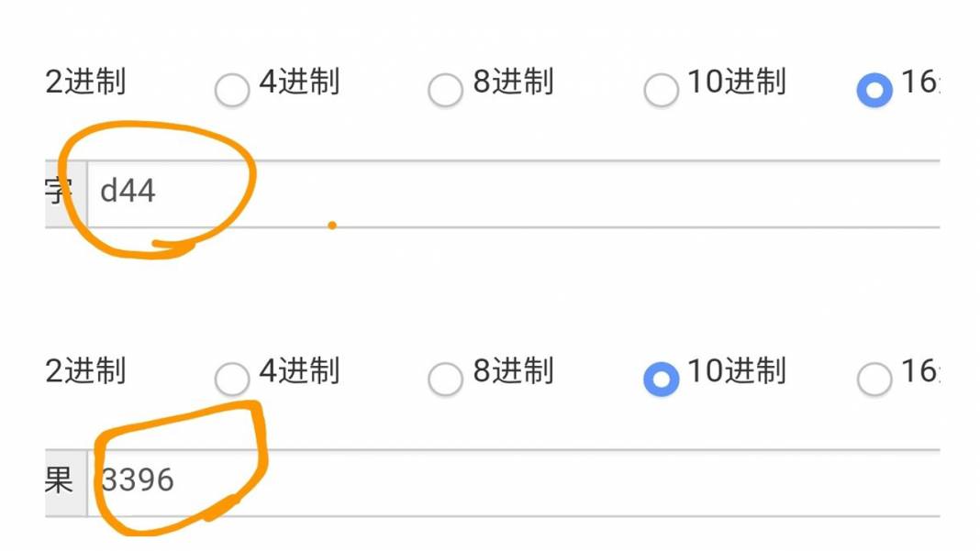Select the 8进制 radio circle for result row
980x551 pixels.
pyautogui.click(x=446, y=379)
